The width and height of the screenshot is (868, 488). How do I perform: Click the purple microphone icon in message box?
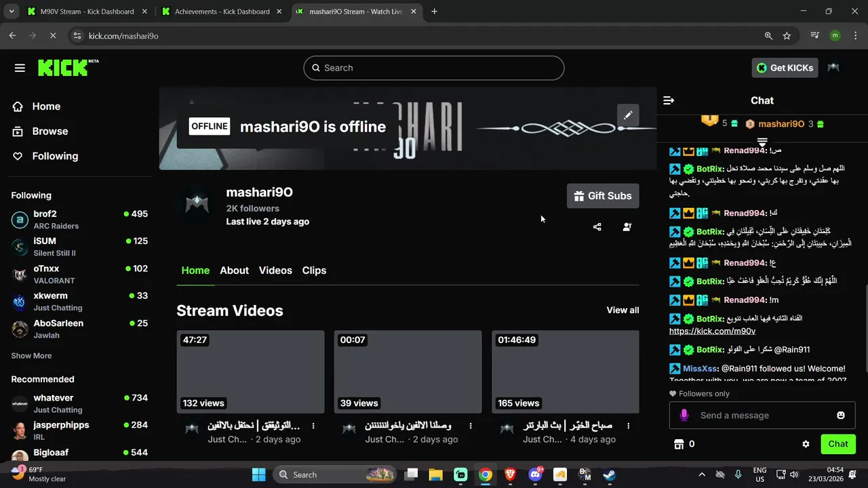pos(684,415)
